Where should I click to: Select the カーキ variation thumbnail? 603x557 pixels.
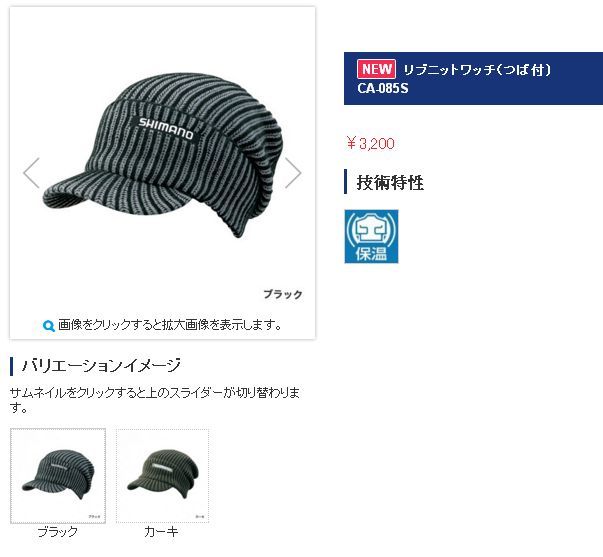click(x=163, y=476)
